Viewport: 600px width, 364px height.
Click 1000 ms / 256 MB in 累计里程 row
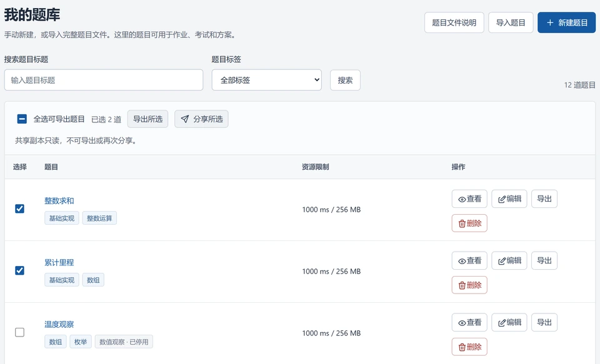[331, 272]
